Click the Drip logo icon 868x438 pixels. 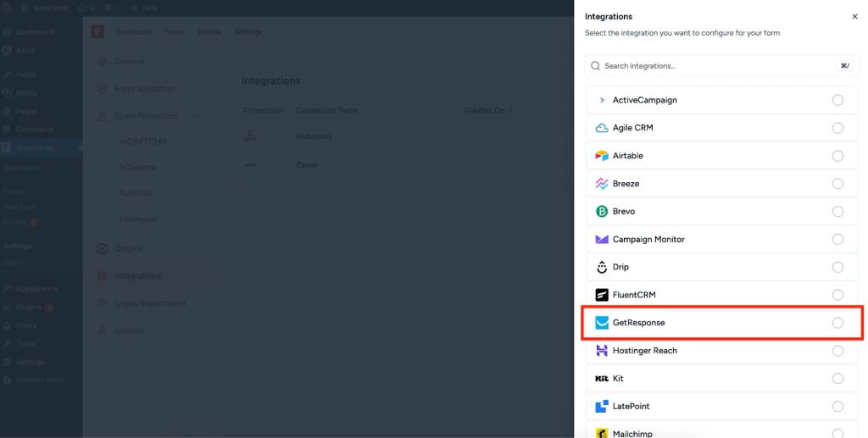pos(602,267)
